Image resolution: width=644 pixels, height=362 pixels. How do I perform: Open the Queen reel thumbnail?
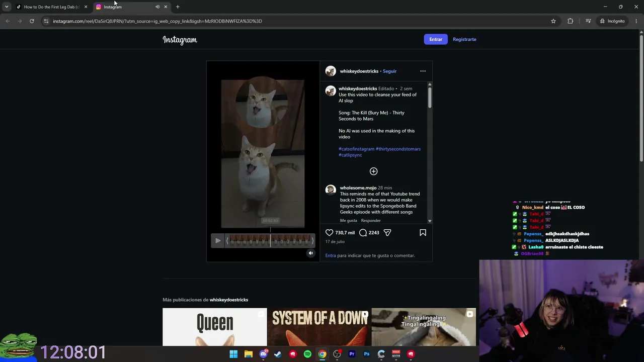[215, 327]
